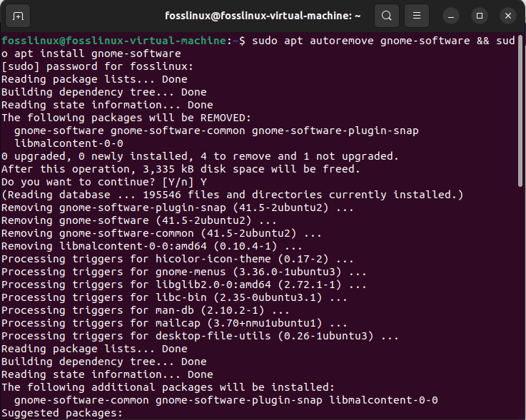Click the 'Processing triggers for desktop-file-utils' line
The height and width of the screenshot is (420, 526).
(x=200, y=336)
